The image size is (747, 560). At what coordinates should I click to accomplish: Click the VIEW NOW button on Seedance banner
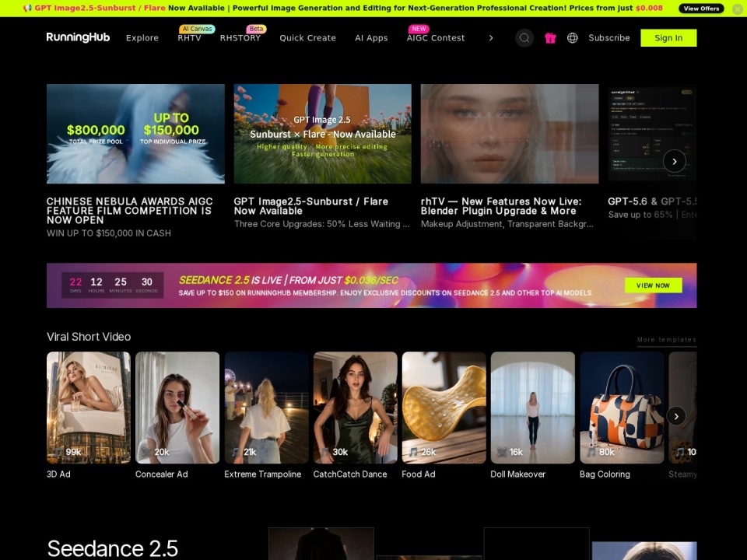tap(653, 285)
